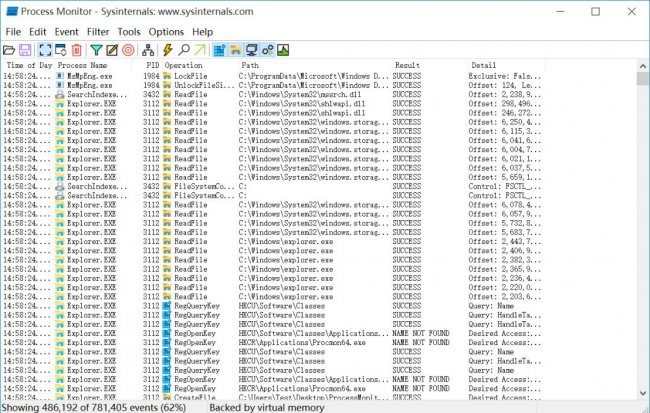Select the 'Offset: 6,250,4...' detail cell
Viewport: 650px width, 413px height.
pos(505,122)
